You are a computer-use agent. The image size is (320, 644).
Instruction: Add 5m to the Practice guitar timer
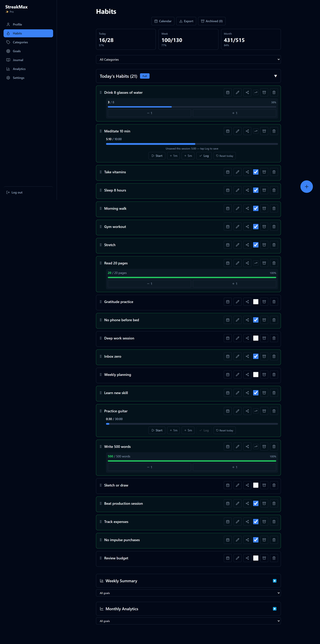tap(188, 430)
